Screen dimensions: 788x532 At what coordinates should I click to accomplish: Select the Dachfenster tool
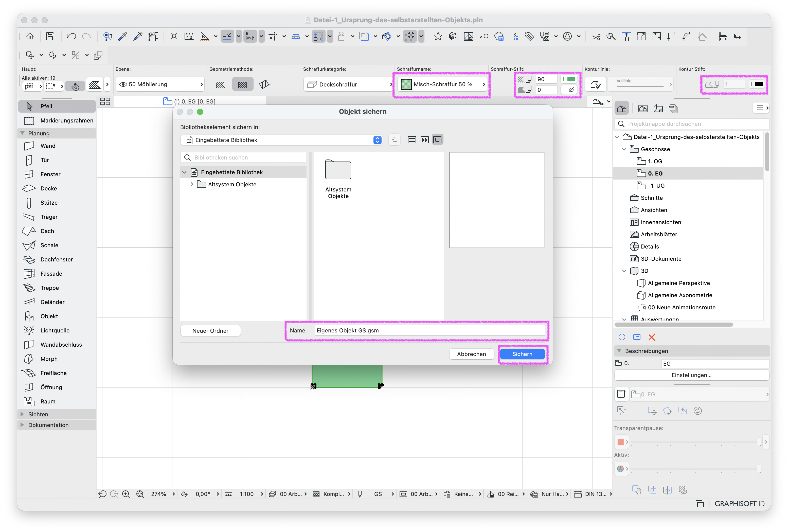tap(57, 259)
